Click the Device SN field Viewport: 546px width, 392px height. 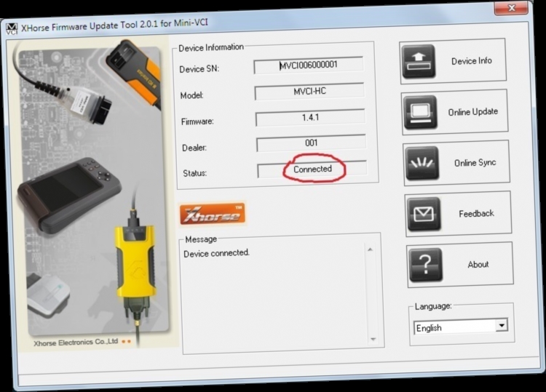tap(309, 65)
